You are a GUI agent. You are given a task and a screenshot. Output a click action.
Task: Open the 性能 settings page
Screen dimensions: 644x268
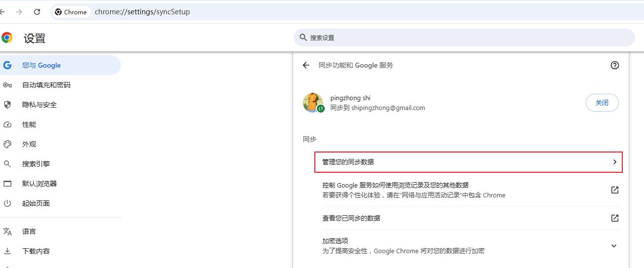pyautogui.click(x=29, y=124)
